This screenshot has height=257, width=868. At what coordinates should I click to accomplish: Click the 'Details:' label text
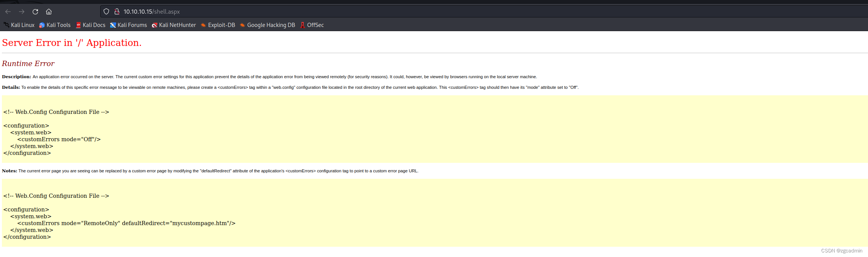[11, 87]
